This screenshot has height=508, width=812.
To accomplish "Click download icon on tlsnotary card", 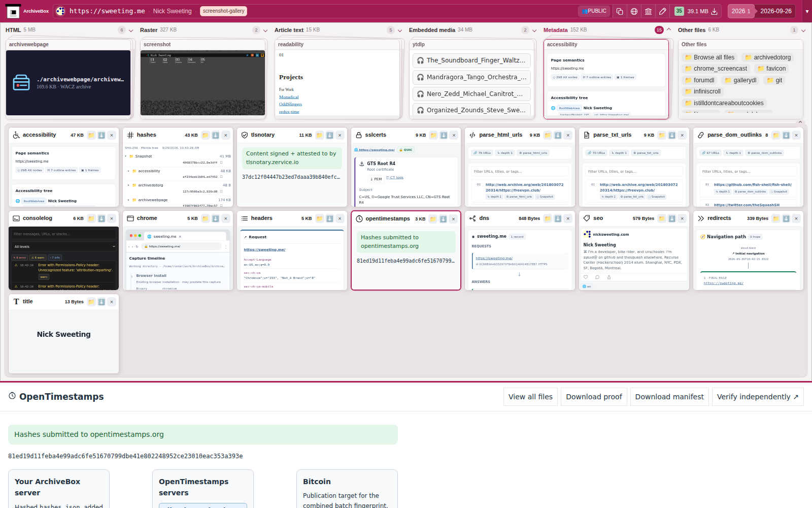I will [x=330, y=135].
